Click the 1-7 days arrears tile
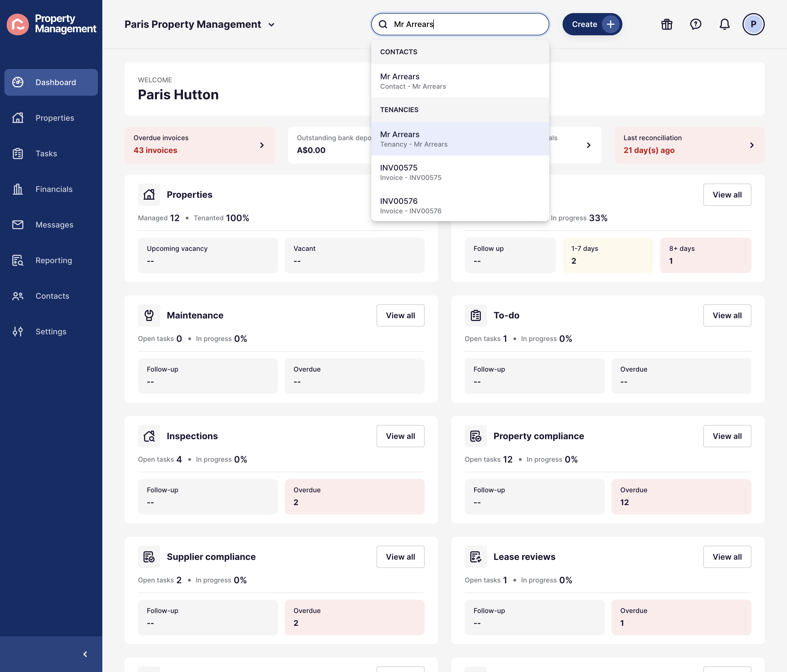This screenshot has height=672, width=787. point(608,255)
